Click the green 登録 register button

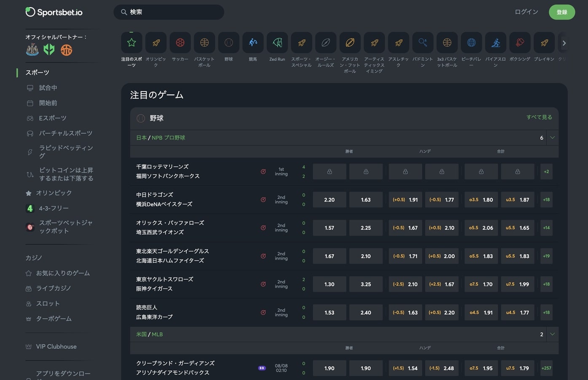[561, 12]
